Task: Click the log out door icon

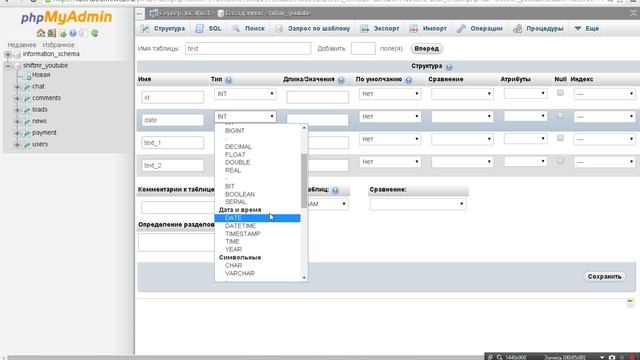Action: click(51, 33)
